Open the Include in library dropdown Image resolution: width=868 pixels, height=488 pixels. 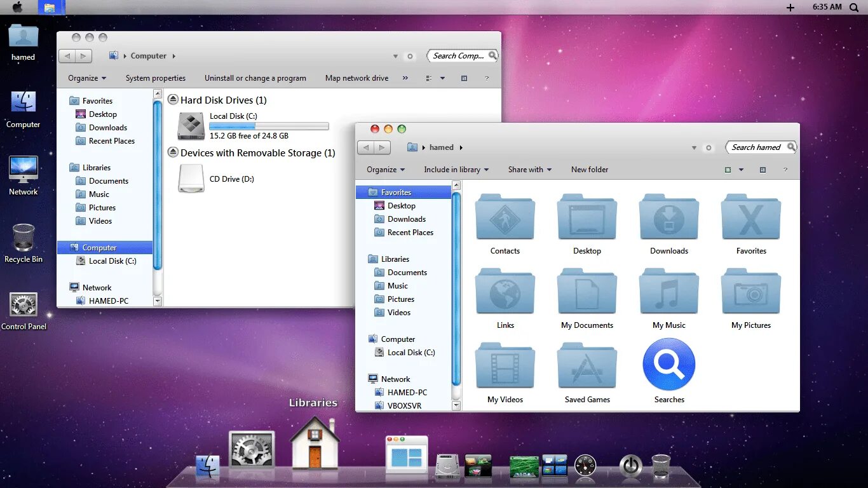click(456, 170)
